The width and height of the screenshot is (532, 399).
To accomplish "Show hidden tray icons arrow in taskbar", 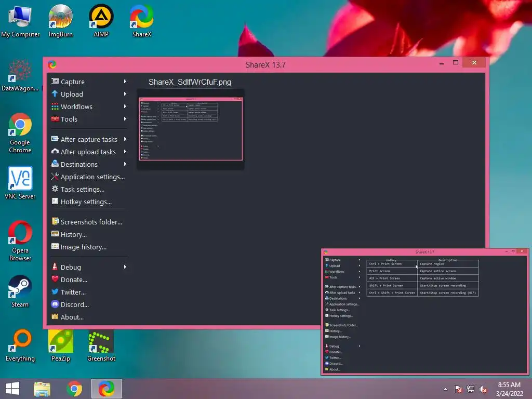I will pyautogui.click(x=445, y=389).
